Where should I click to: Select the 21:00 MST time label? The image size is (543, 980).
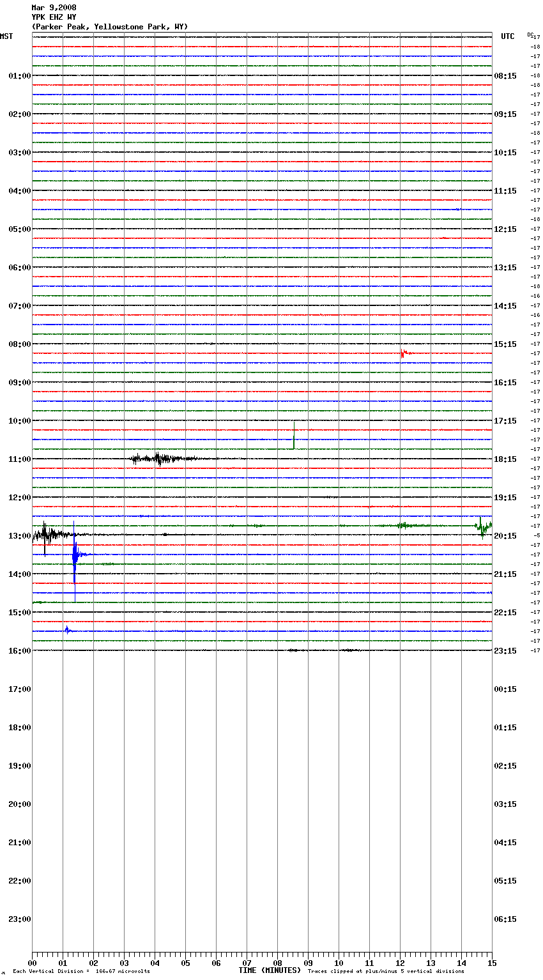click(x=20, y=842)
